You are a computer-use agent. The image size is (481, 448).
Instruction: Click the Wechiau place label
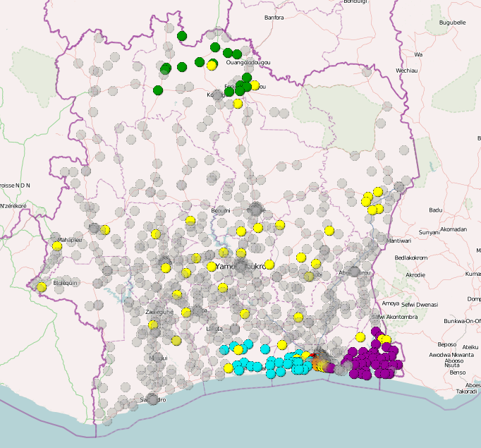click(x=407, y=71)
